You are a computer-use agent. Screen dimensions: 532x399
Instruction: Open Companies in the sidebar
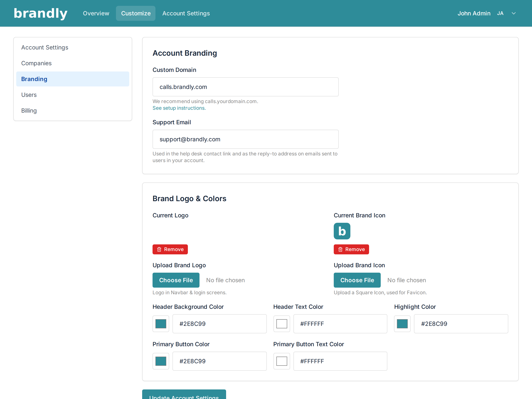point(73,63)
